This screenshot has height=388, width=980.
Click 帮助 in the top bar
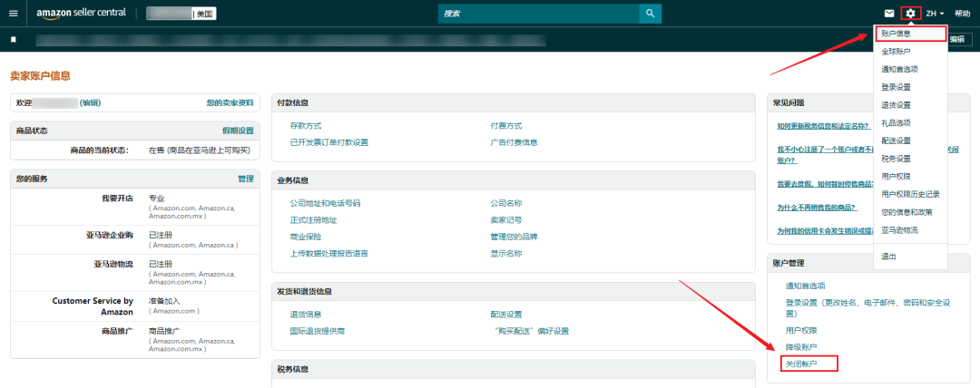pos(963,13)
